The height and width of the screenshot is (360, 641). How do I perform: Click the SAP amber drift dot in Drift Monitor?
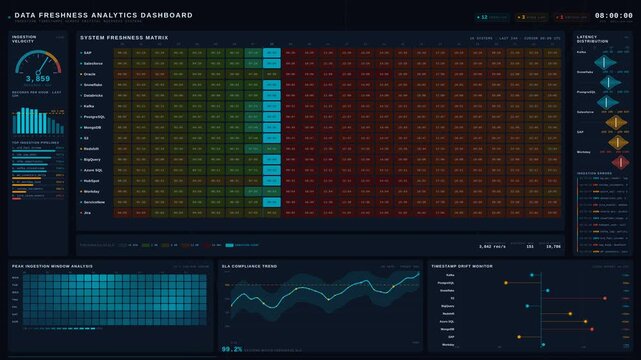(x=519, y=337)
